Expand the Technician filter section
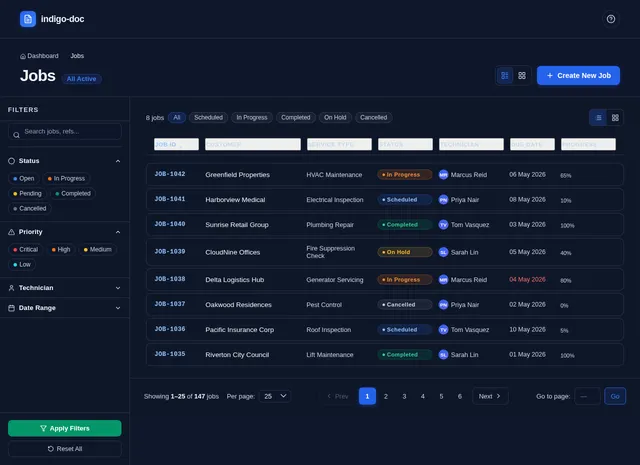 (x=64, y=288)
